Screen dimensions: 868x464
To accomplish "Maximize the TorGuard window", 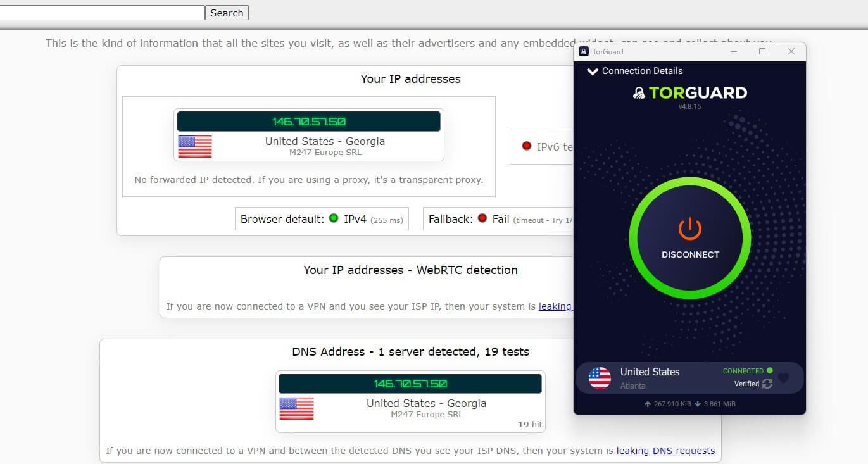I will (x=762, y=51).
